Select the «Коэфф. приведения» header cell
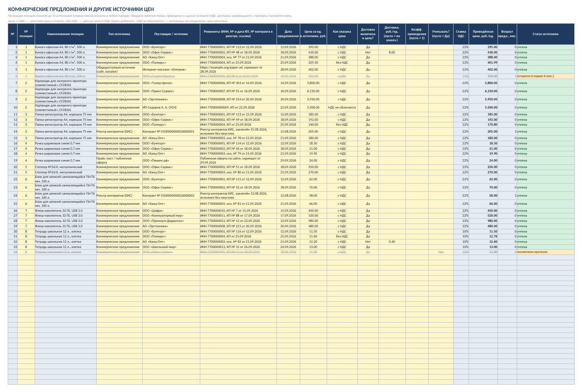Image resolution: width=582 pixels, height=392 pixels. pyautogui.click(x=417, y=34)
